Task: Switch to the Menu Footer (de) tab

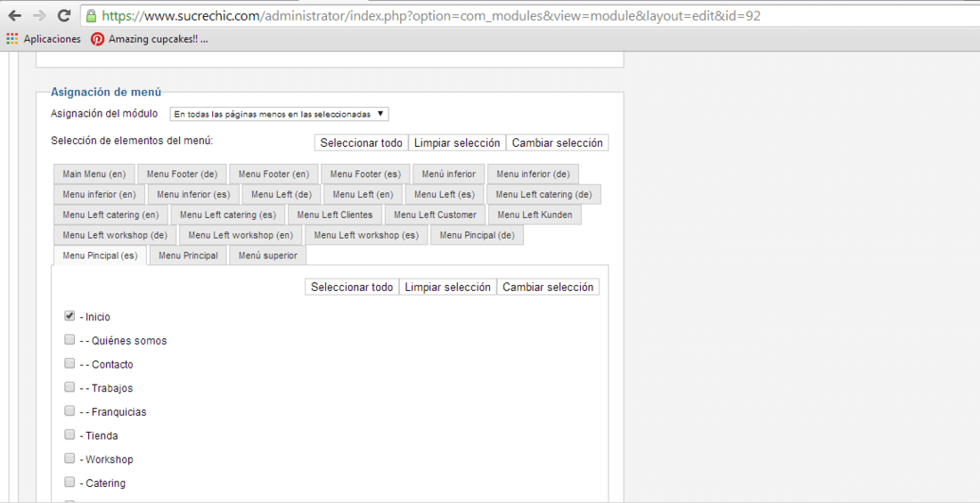Action: point(182,173)
